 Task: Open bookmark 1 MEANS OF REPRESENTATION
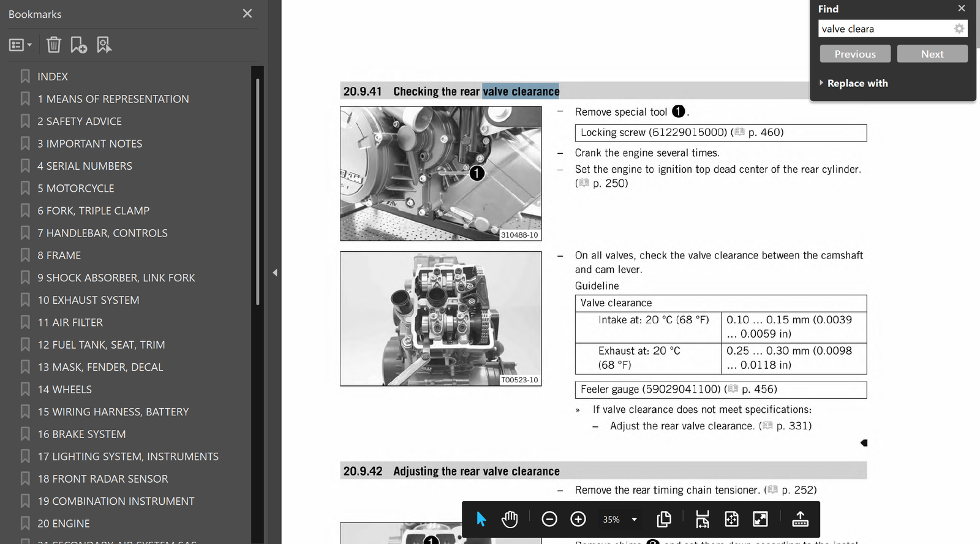click(113, 99)
